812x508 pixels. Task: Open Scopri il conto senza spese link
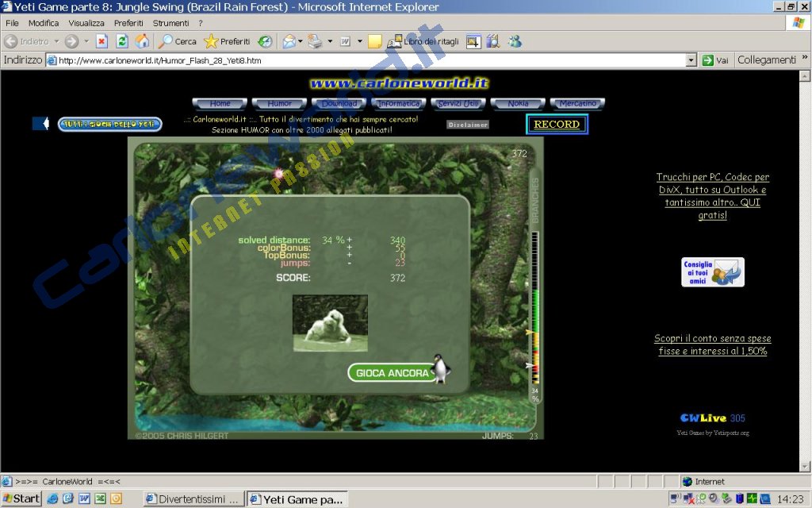coord(713,344)
